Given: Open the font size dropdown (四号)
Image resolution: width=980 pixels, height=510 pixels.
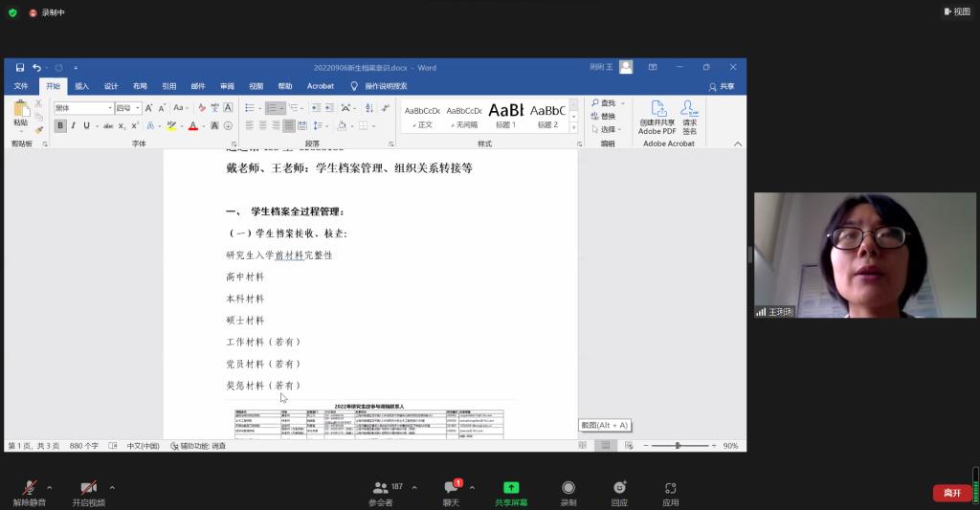Looking at the screenshot, I should pyautogui.click(x=138, y=108).
